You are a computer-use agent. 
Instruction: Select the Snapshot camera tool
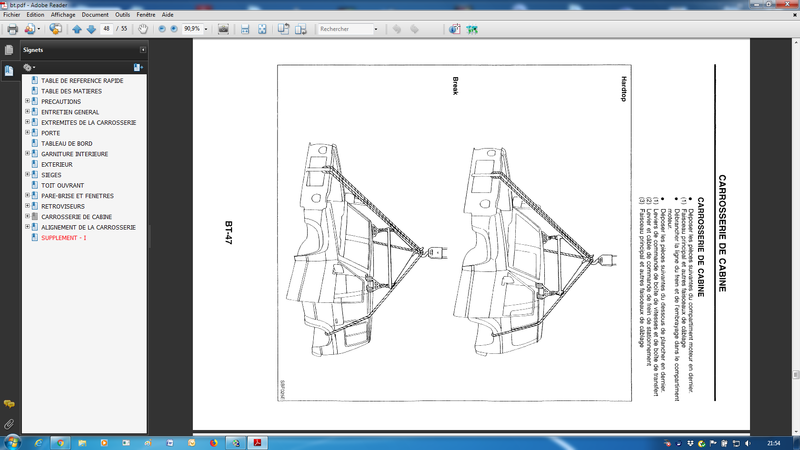coord(223,29)
